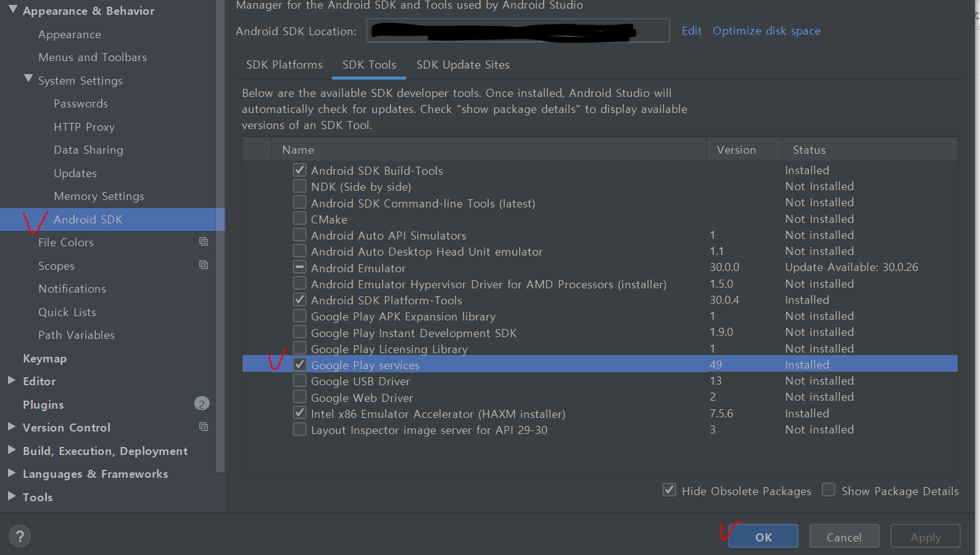Toggle Hide Obsolete Packages checkbox
This screenshot has height=555, width=980.
(x=669, y=490)
